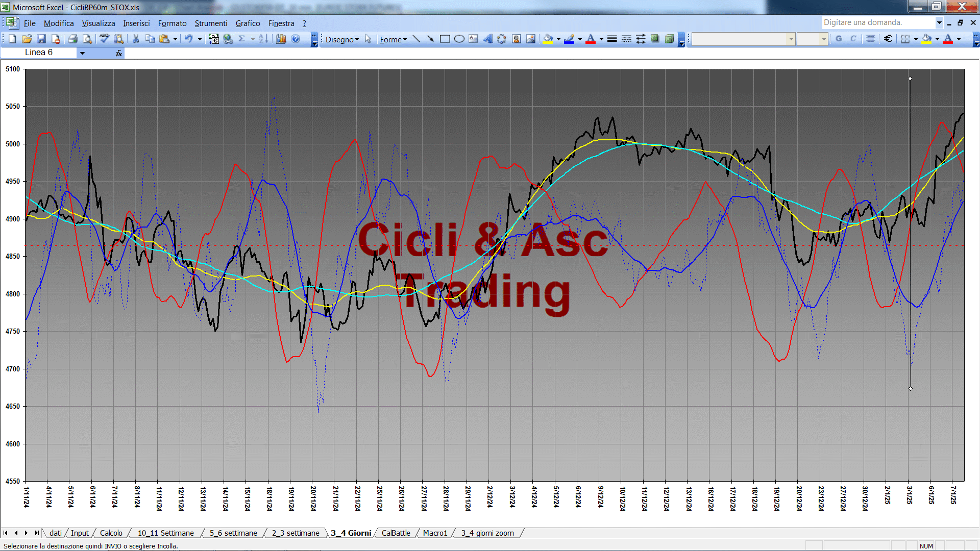Screen dimensions: 980x551
Task: Switch to the Macro1 sheet tab
Action: [x=435, y=533]
